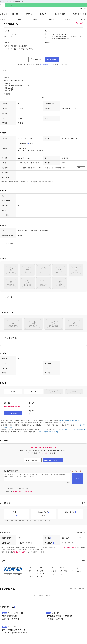The height and width of the screenshot is (644, 87).
Task: Open 지도 보기 dropdown beside 안양고용센터
Action: pyautogui.click(x=81, y=538)
